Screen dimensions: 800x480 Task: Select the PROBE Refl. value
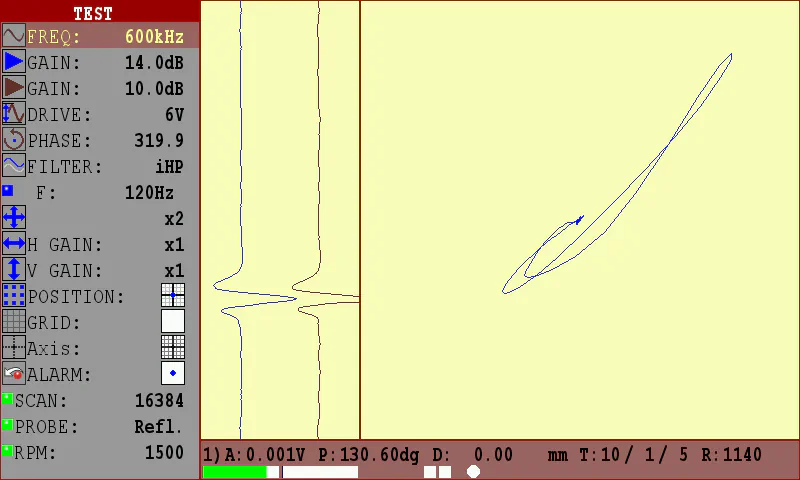158,427
